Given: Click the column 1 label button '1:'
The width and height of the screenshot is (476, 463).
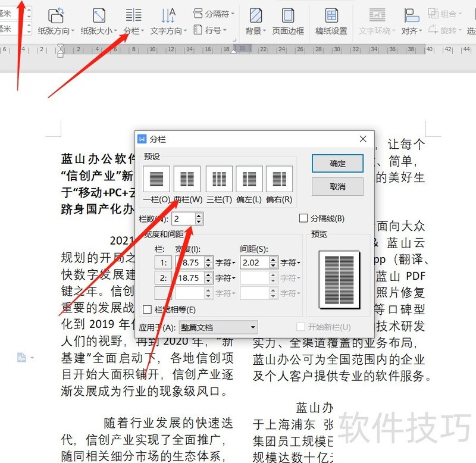Looking at the screenshot, I should [x=163, y=262].
